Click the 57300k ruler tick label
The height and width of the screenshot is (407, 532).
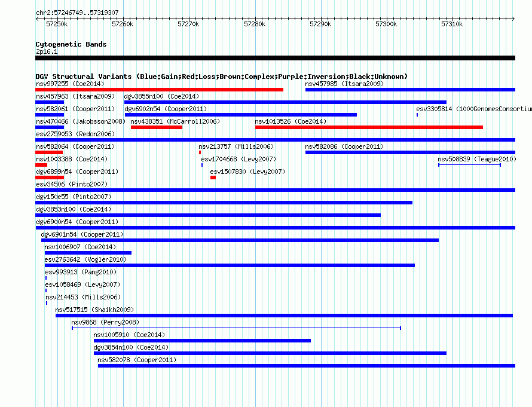pyautogui.click(x=386, y=24)
